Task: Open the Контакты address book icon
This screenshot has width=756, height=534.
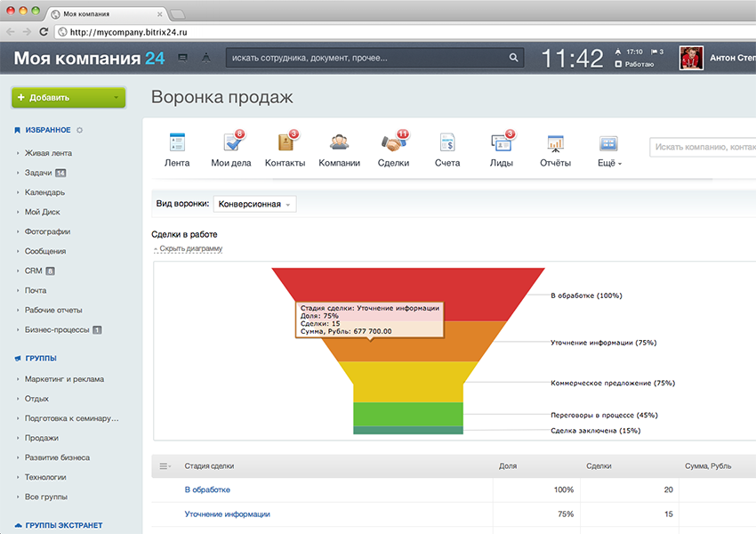Action: pos(287,142)
